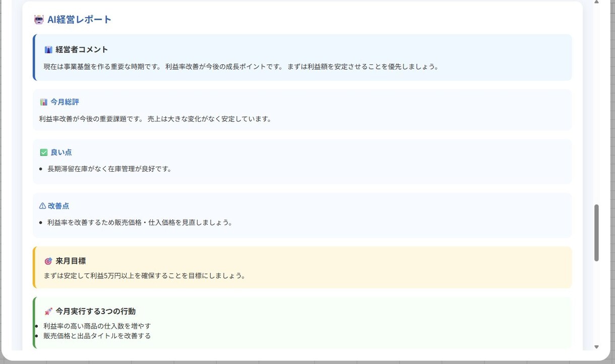Click the summary text 利益率改善が今後の重要課題です
Image resolution: width=615 pixels, height=364 pixels.
click(155, 119)
